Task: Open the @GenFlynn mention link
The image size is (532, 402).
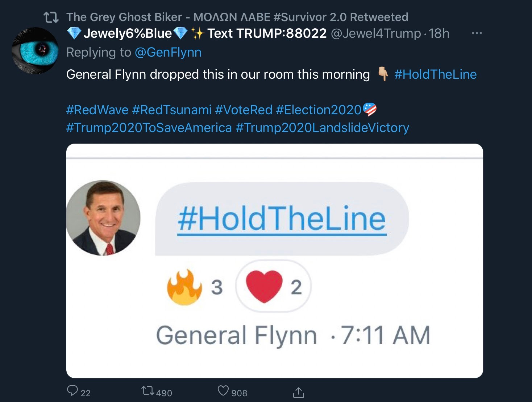Action: tap(168, 52)
